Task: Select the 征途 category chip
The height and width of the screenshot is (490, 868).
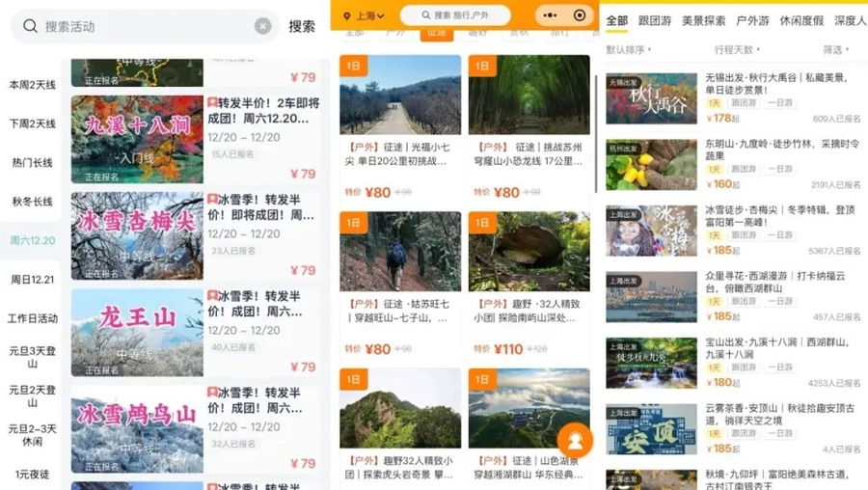Action: point(437,33)
